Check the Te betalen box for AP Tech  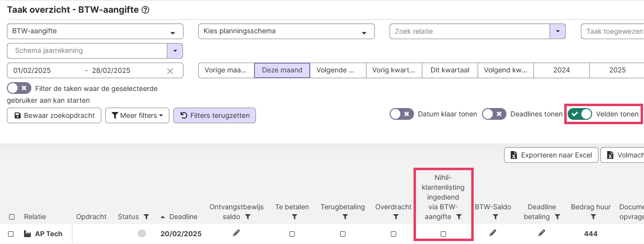(x=292, y=234)
